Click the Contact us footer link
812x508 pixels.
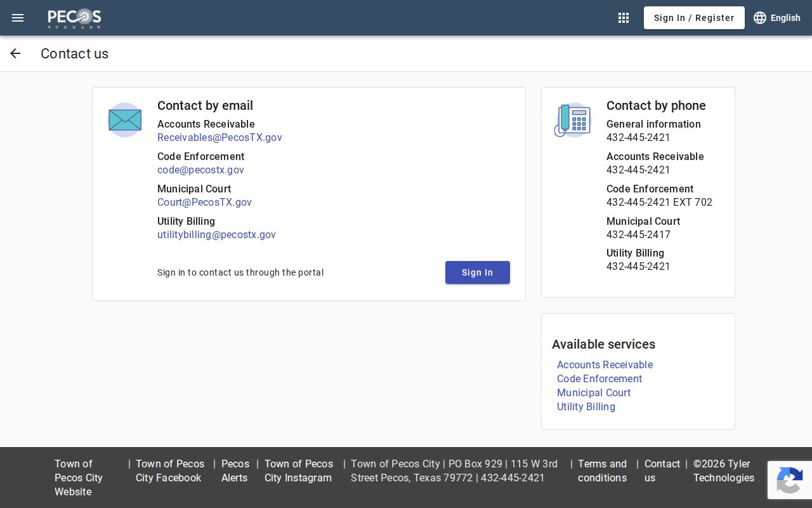pyautogui.click(x=662, y=471)
